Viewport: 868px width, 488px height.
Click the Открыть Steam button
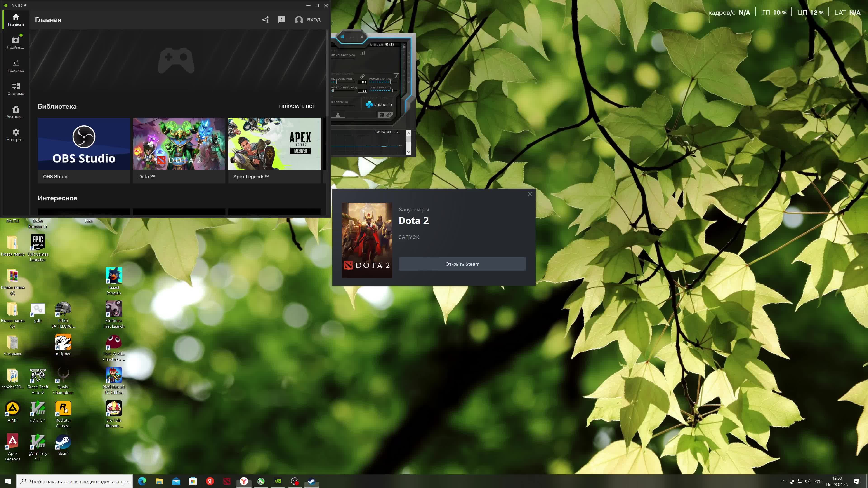coord(462,264)
